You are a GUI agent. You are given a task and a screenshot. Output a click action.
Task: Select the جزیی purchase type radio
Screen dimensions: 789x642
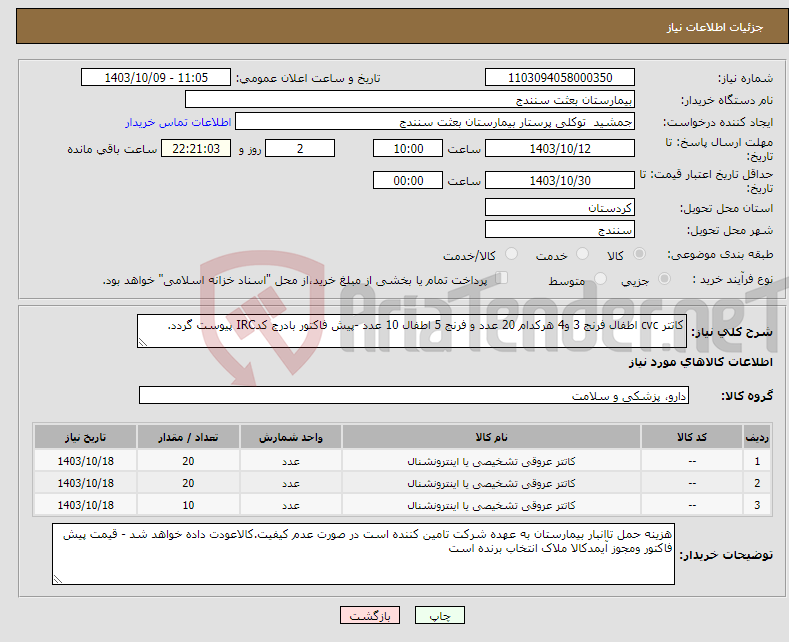[664, 278]
